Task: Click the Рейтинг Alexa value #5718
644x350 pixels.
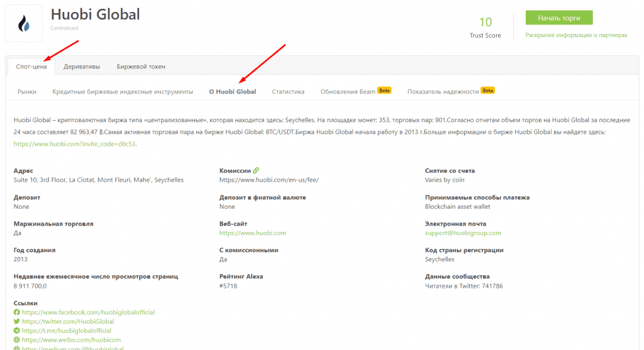Action: pos(228,286)
